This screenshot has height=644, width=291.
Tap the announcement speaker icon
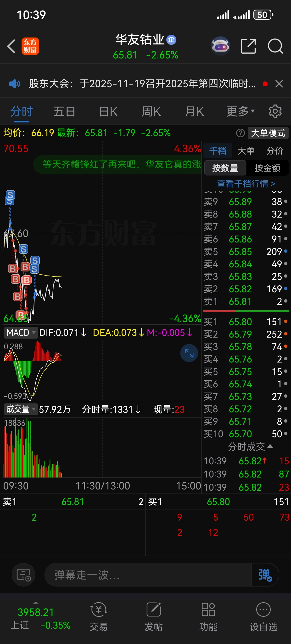point(14,84)
